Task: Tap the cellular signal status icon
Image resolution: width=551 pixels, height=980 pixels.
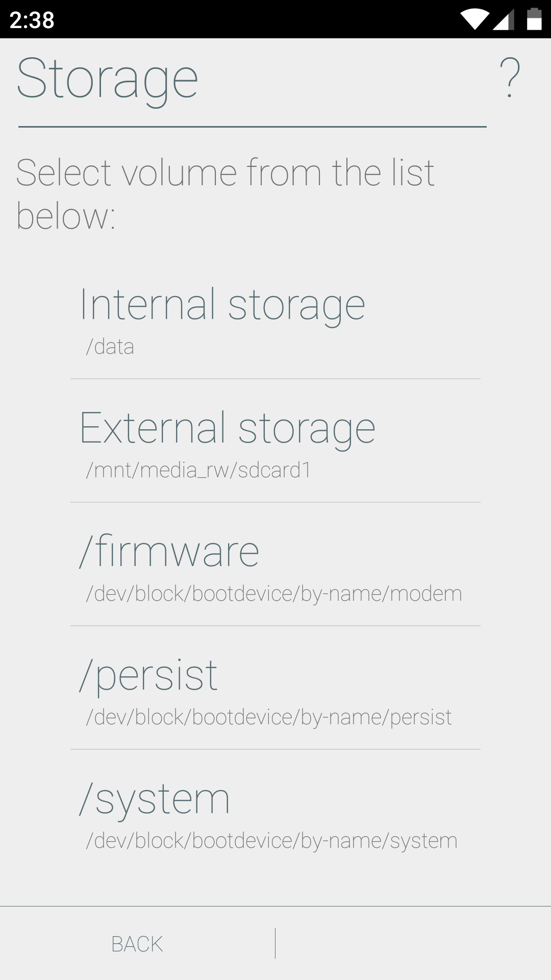Action: point(504,20)
